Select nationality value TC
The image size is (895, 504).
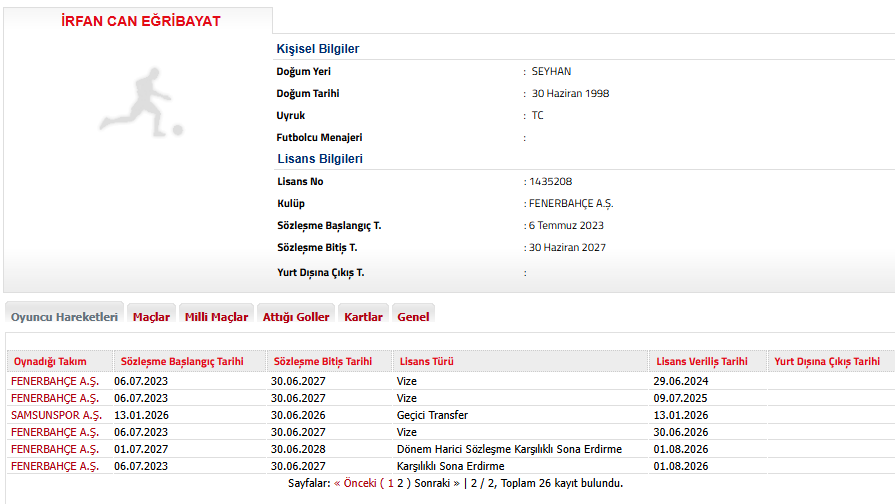pos(538,115)
